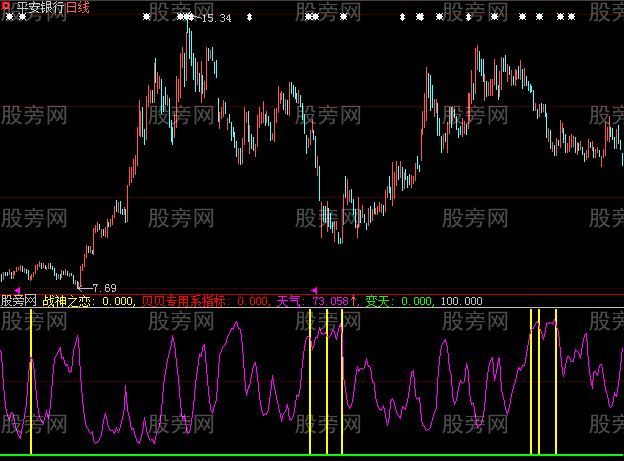Select the 变天 indicator label
The height and width of the screenshot is (461, 624).
point(380,300)
